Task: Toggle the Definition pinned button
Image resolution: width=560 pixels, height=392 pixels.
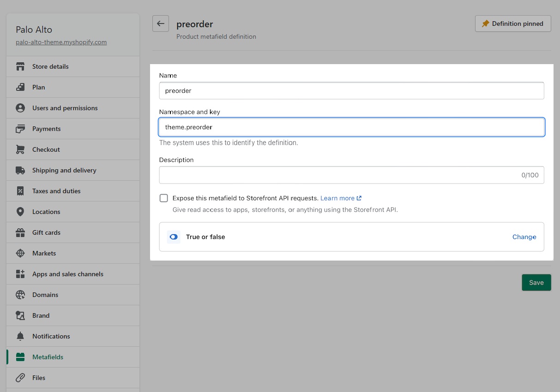Action: coord(512,24)
